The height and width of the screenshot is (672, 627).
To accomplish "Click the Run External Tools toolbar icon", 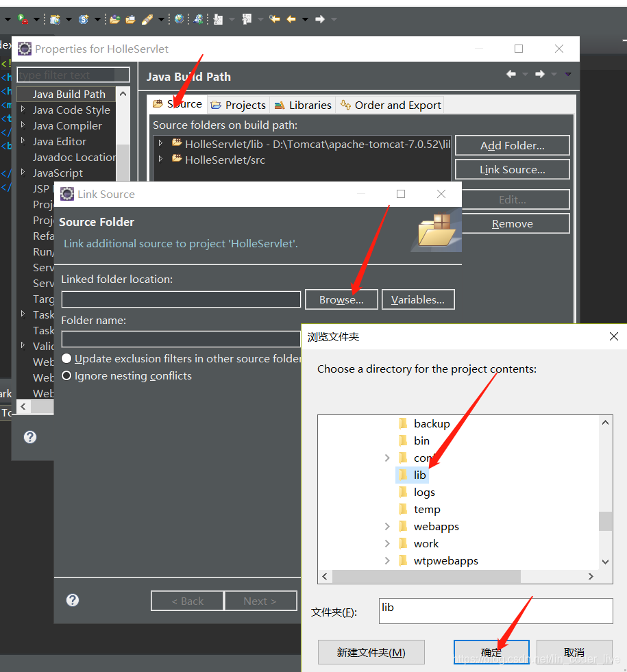I will 23,19.
